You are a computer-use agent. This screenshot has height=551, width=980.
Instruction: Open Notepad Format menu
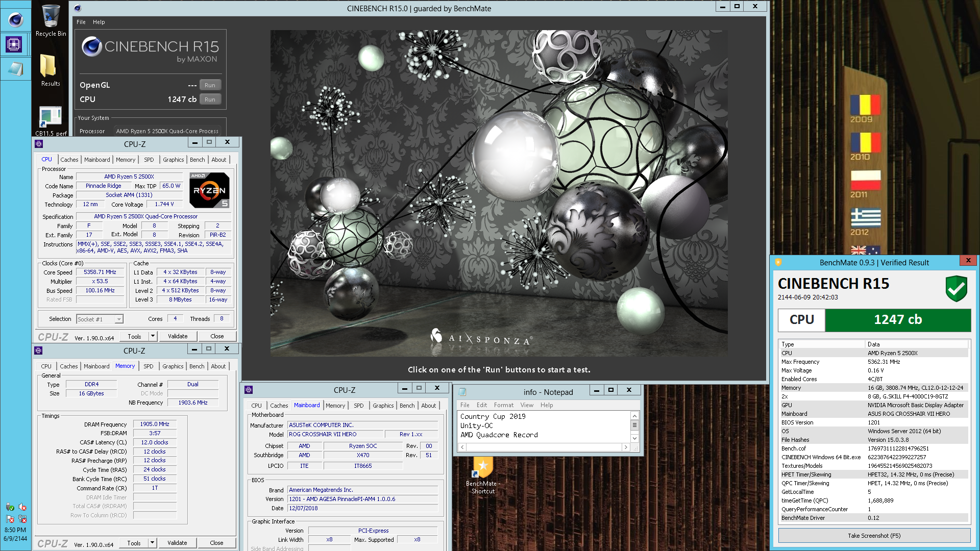503,405
